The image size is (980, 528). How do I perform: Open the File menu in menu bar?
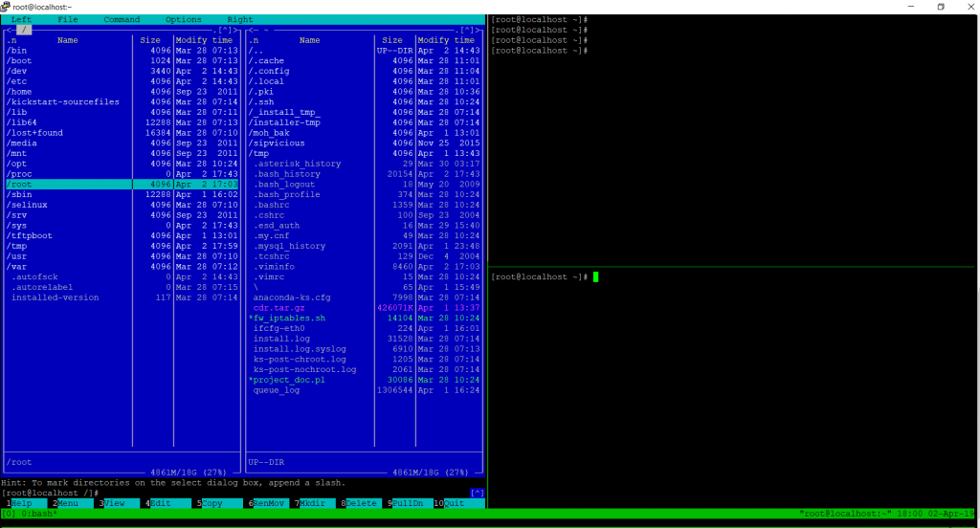click(x=68, y=19)
